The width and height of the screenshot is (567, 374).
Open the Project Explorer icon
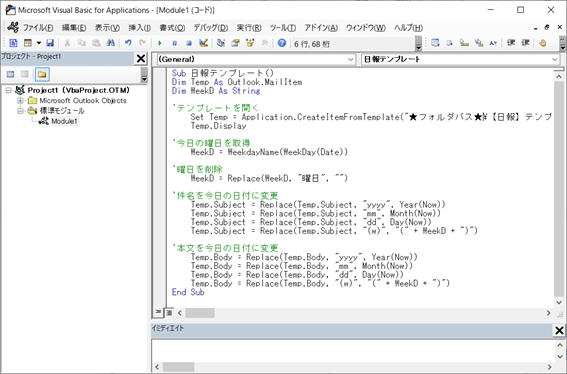221,43
